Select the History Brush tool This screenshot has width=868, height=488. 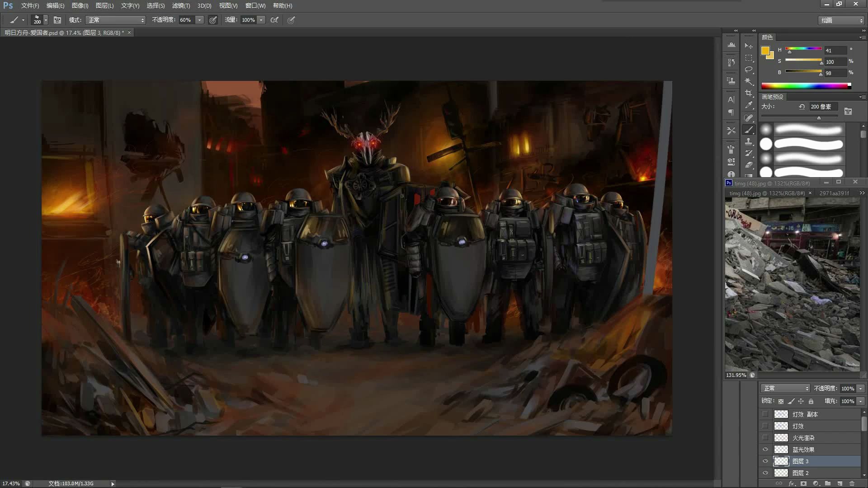tap(749, 153)
